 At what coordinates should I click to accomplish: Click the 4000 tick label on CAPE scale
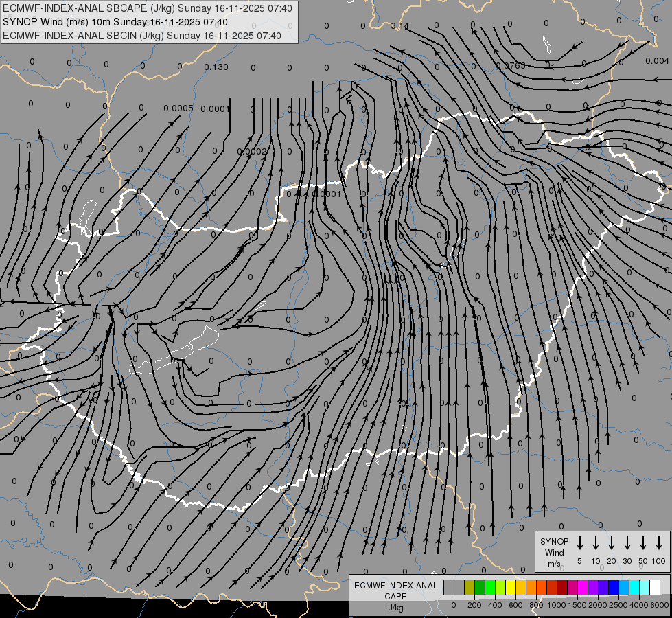pyautogui.click(x=639, y=605)
